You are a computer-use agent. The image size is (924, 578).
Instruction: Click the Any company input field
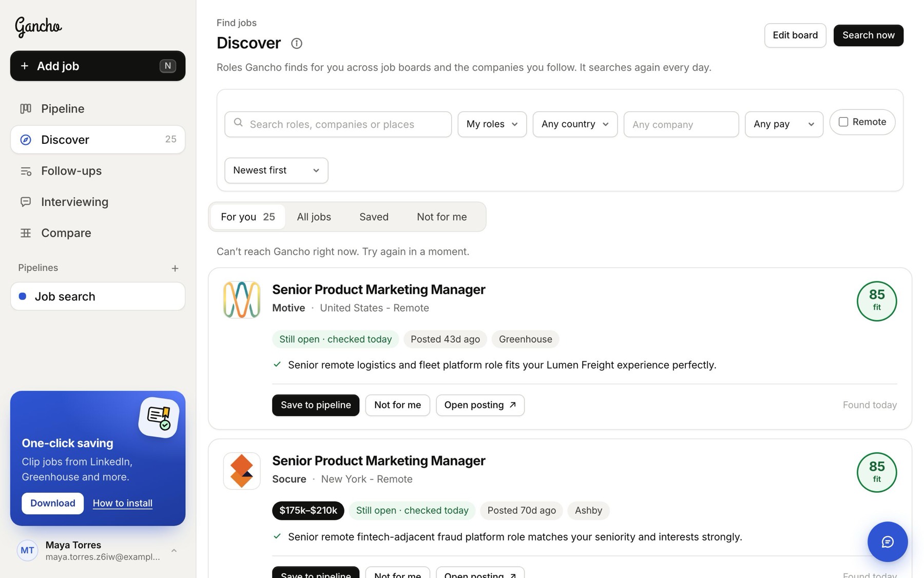(x=681, y=124)
